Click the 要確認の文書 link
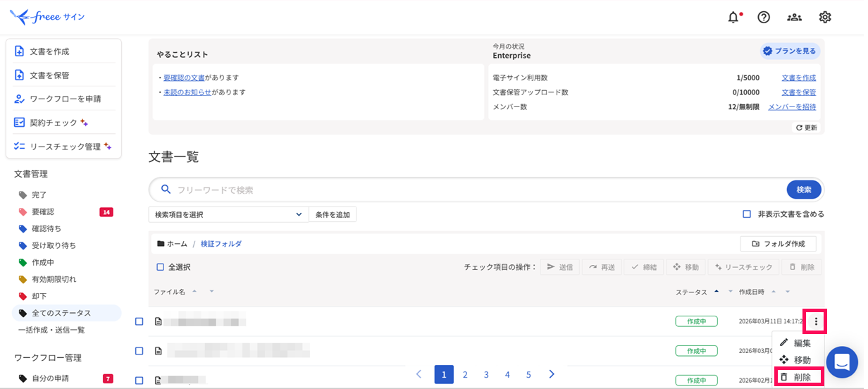The height and width of the screenshot is (389, 868). coord(184,78)
